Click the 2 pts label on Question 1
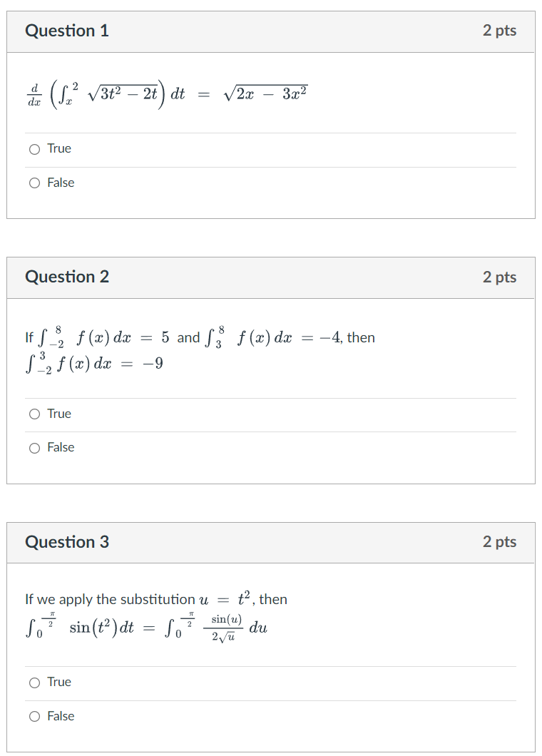 click(501, 31)
